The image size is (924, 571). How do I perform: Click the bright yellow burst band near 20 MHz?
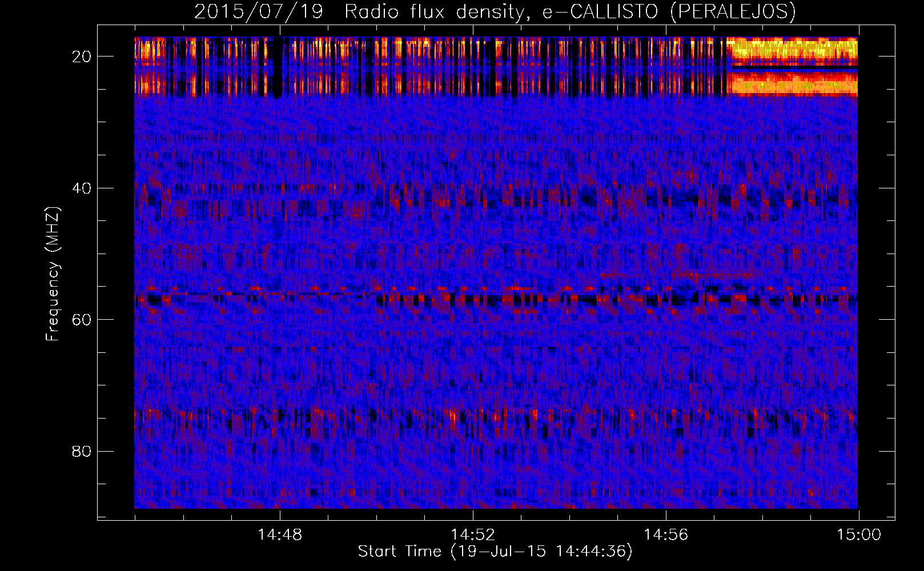click(794, 49)
